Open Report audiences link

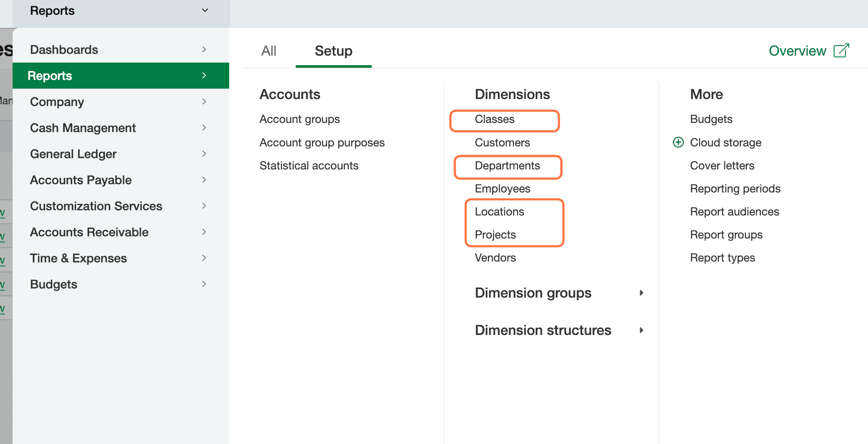pos(734,212)
